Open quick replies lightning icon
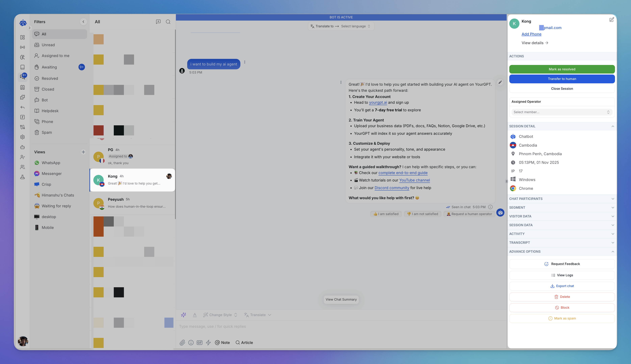The image size is (631, 364). point(208,343)
